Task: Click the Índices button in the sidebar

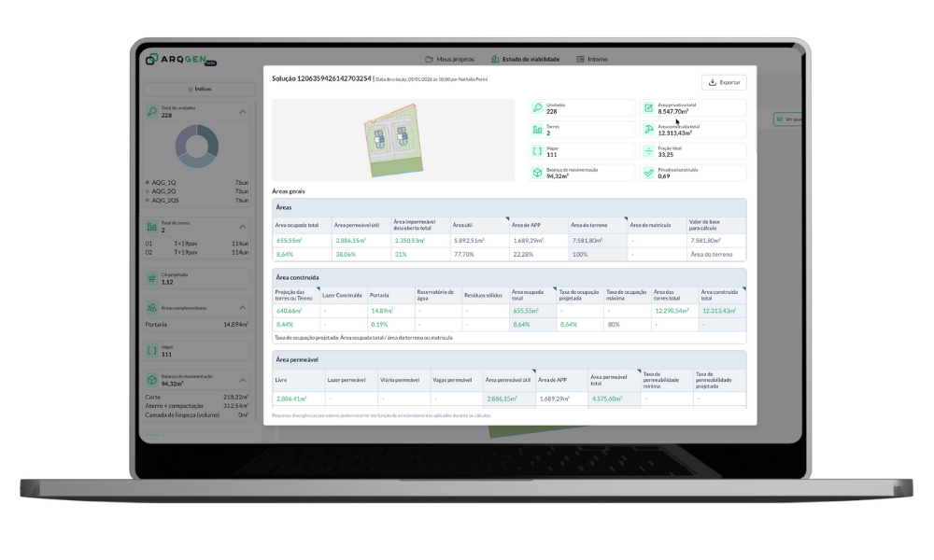Action: (x=200, y=90)
